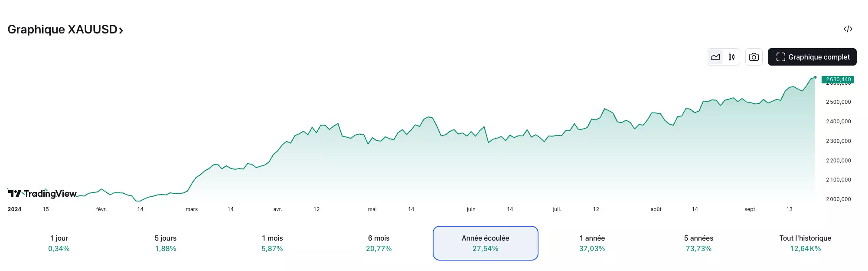Switch to 1 année range
Viewport: 868px width, 271px height.
pos(592,243)
